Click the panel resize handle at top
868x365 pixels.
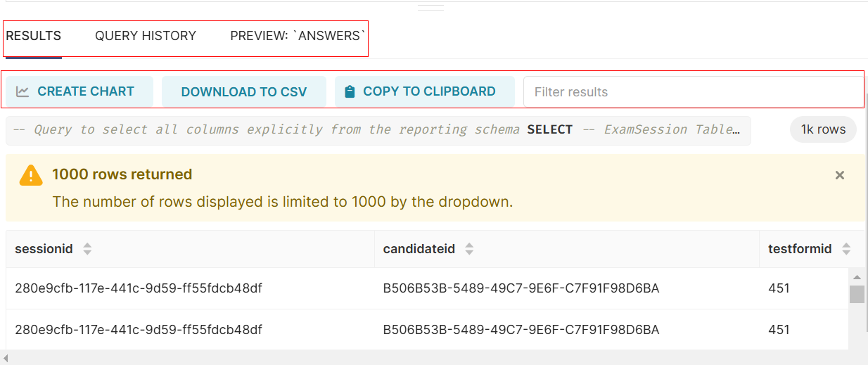[430, 8]
